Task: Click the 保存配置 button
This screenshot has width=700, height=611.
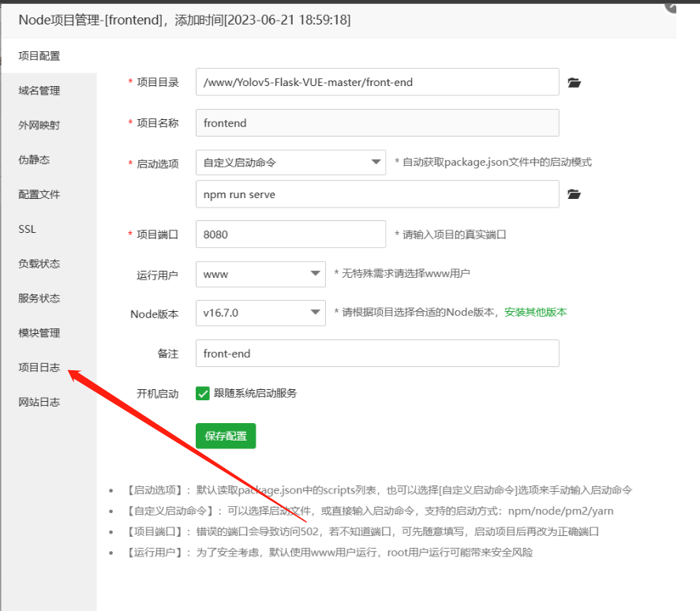Action: pyautogui.click(x=226, y=436)
